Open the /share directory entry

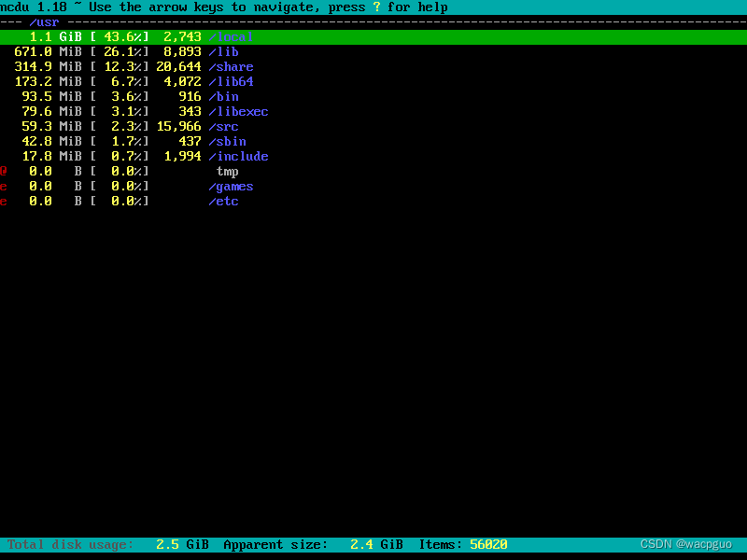(x=231, y=66)
